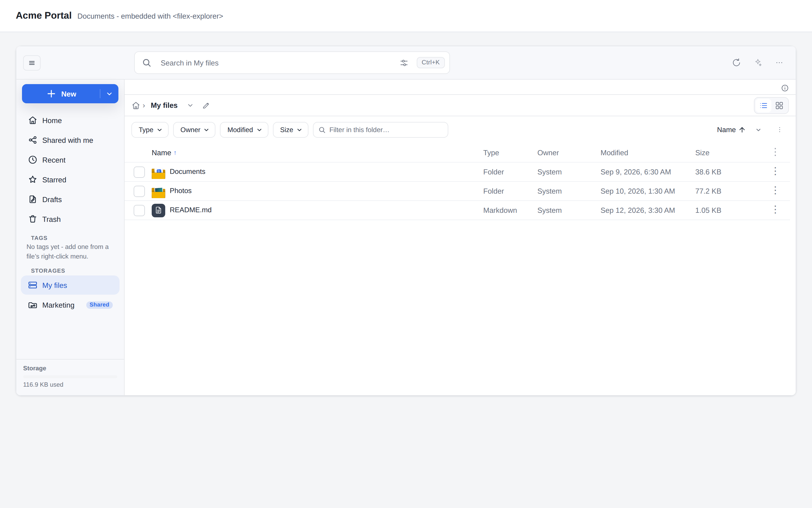Open Drafts in the sidebar

click(x=70, y=200)
